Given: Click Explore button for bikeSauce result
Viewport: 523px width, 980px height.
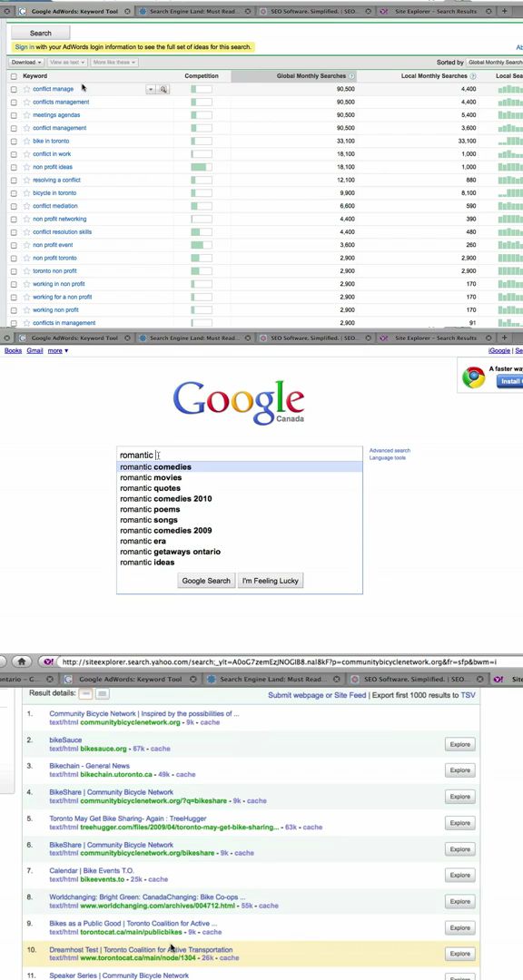Looking at the screenshot, I should (x=459, y=744).
